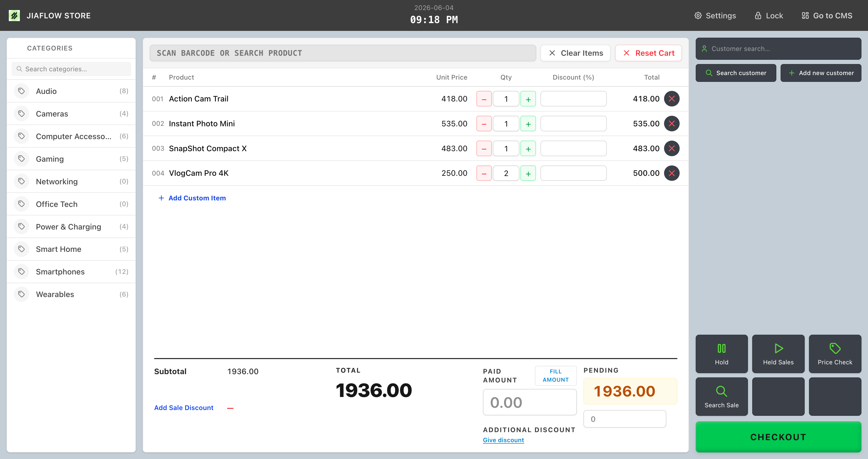Focus the Search categories field
868x459 pixels.
pos(71,69)
